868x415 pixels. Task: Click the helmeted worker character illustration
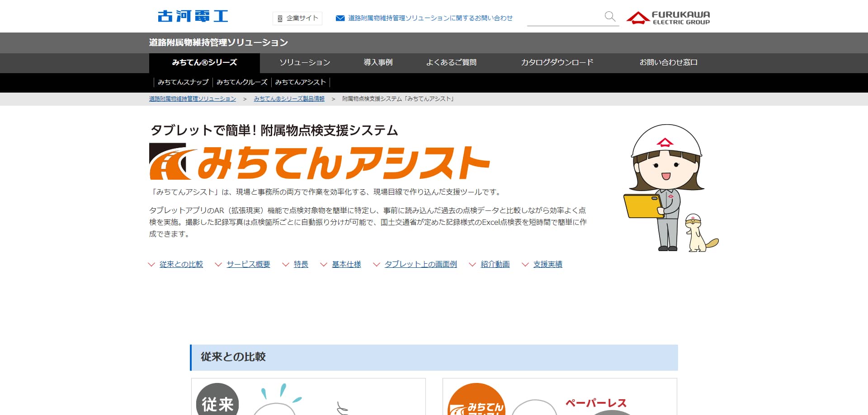664,187
